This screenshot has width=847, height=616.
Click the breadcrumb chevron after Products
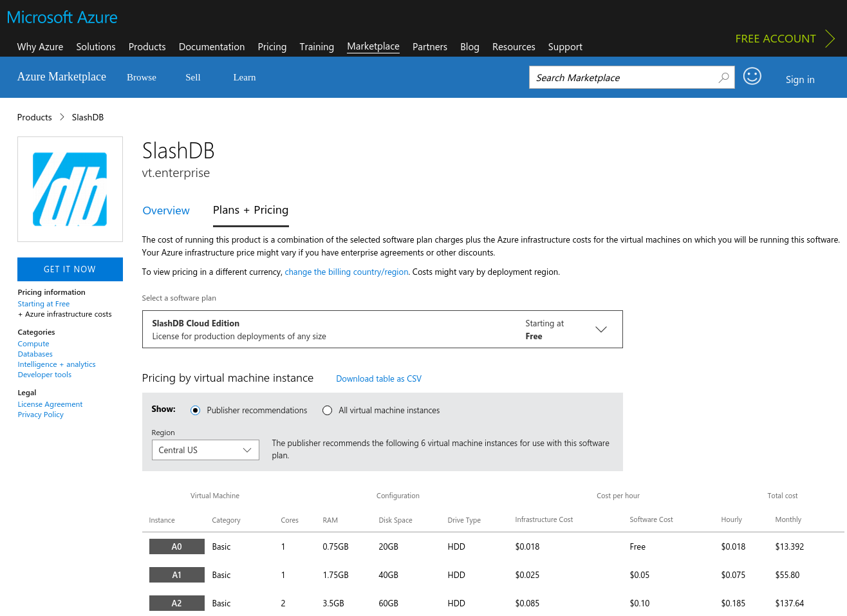click(x=62, y=117)
